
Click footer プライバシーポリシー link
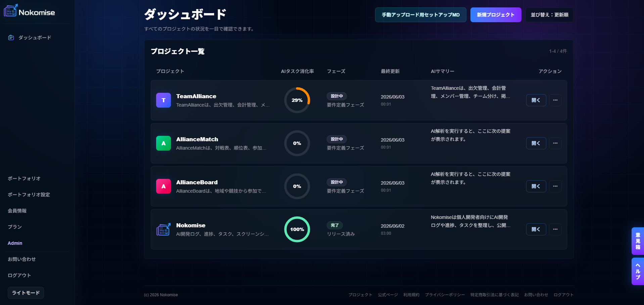[445, 295]
